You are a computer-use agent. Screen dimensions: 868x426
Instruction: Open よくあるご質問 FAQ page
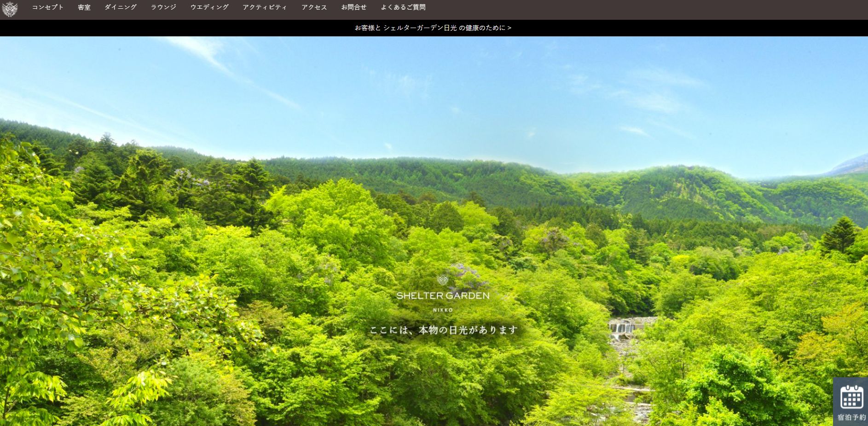(x=403, y=7)
